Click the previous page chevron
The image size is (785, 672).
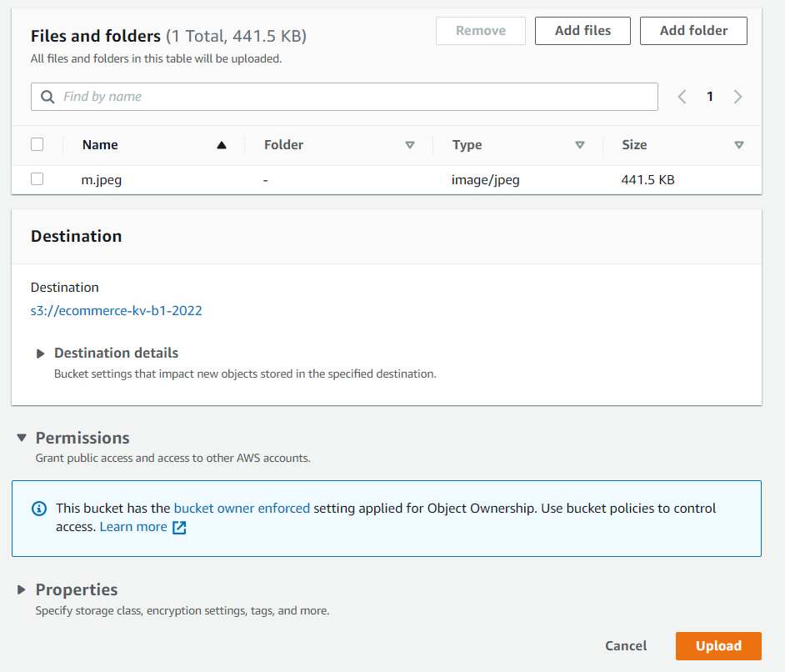[x=682, y=97]
